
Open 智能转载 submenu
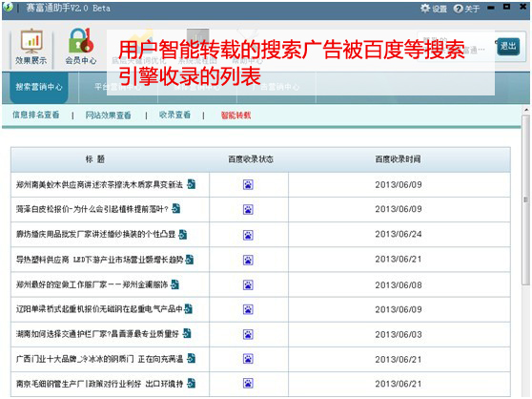235,115
